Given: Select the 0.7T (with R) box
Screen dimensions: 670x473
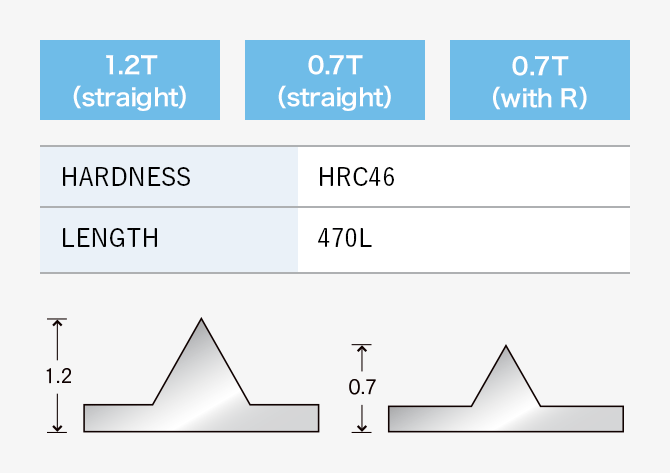Looking at the screenshot, I should coord(540,80).
